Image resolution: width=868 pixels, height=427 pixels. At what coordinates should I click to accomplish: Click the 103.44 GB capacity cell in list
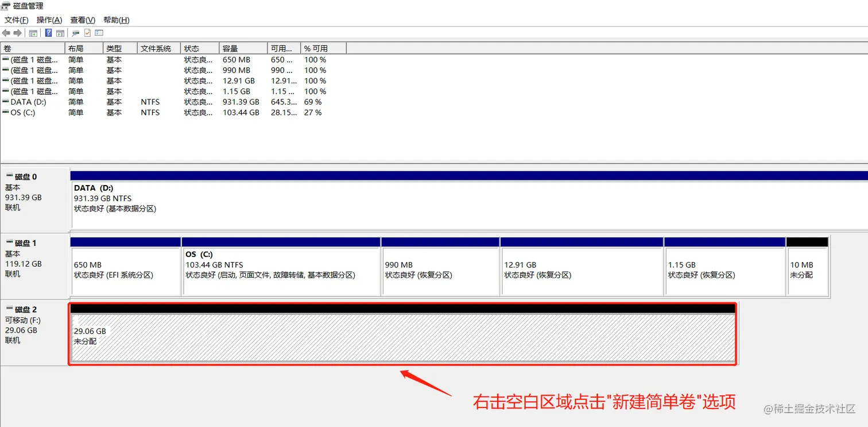(x=241, y=112)
